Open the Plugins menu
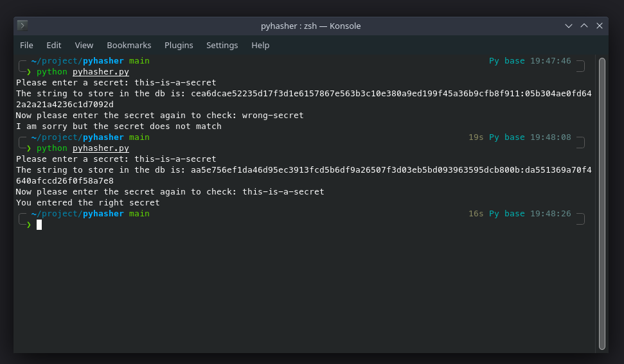The width and height of the screenshot is (624, 364). (179, 46)
